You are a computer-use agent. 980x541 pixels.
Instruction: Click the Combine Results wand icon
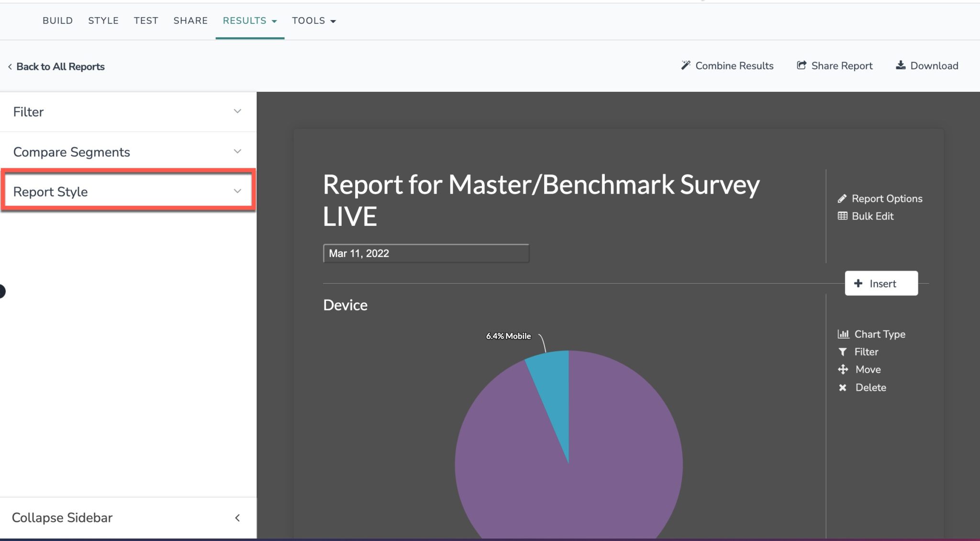point(686,66)
